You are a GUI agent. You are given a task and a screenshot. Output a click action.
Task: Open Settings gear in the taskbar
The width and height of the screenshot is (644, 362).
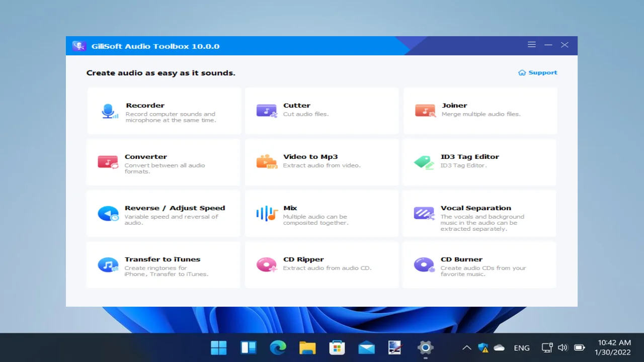pos(425,347)
